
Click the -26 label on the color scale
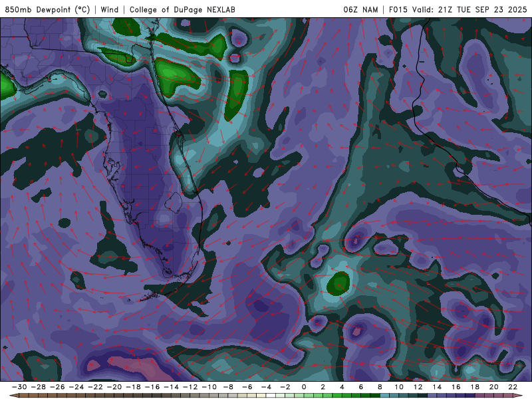(x=57, y=387)
